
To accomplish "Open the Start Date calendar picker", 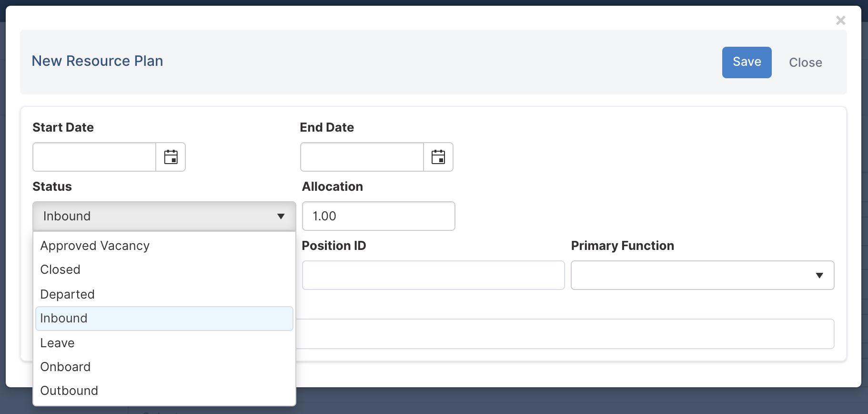I will [x=171, y=157].
